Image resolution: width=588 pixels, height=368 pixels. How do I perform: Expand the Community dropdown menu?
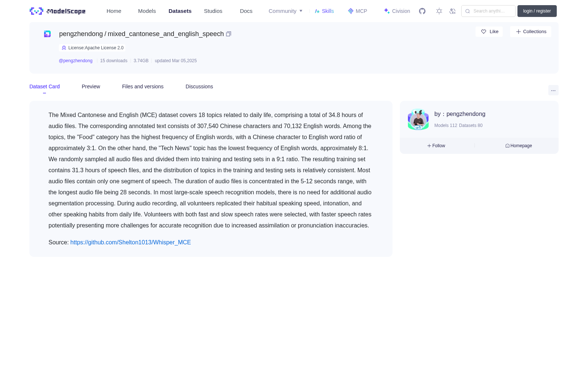click(286, 11)
